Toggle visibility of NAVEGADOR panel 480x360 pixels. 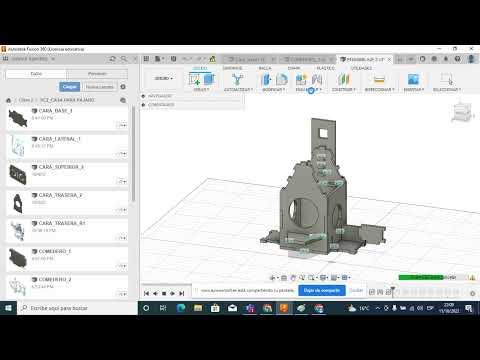pyautogui.click(x=143, y=96)
